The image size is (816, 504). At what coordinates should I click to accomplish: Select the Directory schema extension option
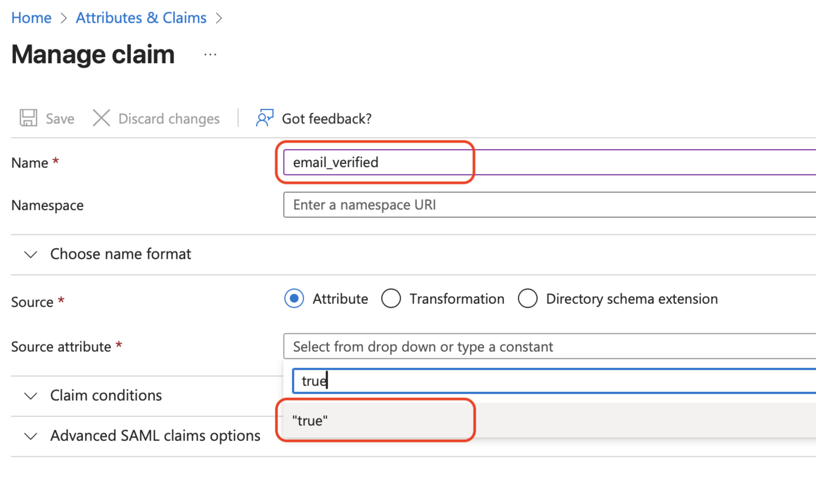(x=528, y=298)
